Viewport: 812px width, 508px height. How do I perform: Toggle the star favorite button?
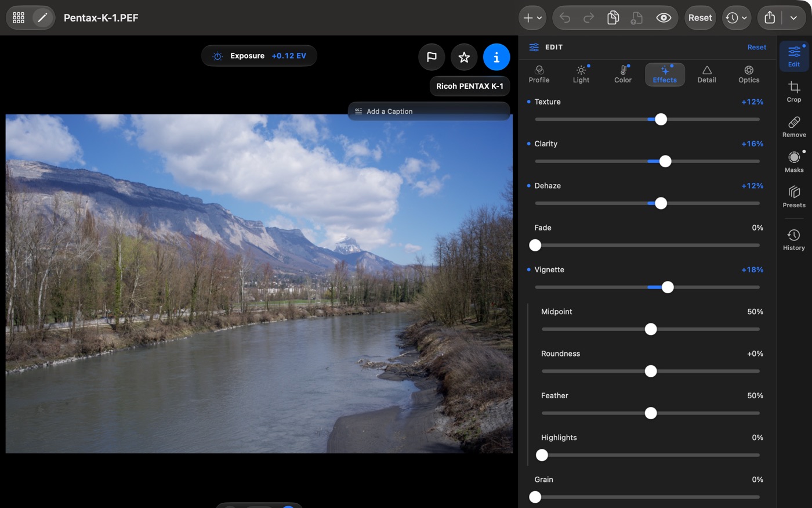(x=464, y=57)
